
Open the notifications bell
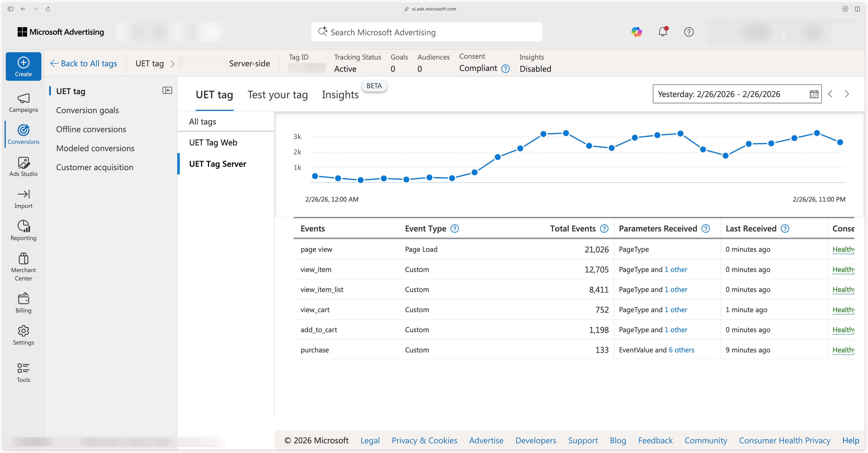pyautogui.click(x=663, y=32)
